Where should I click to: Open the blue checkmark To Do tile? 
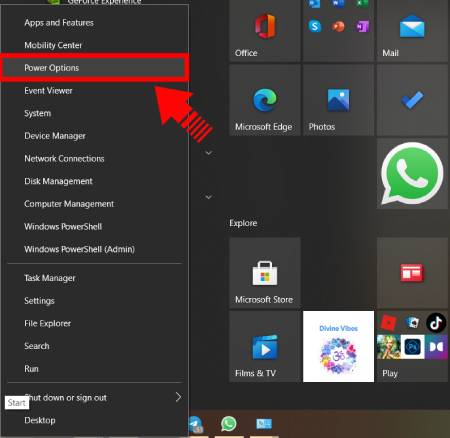point(412,100)
